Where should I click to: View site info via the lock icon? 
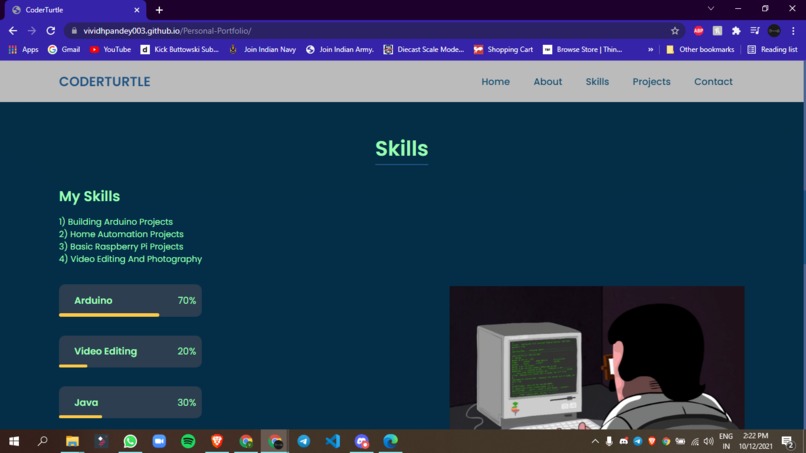coord(74,31)
